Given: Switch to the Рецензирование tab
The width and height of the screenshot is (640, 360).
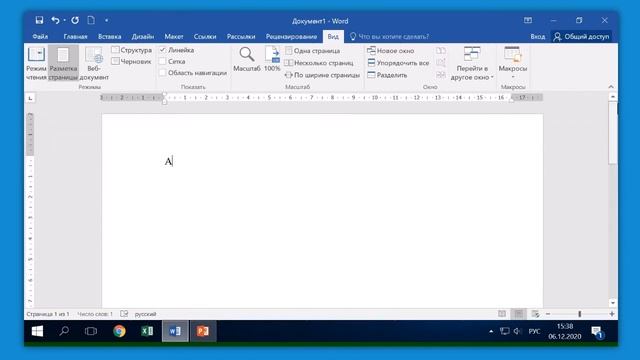Looking at the screenshot, I should coord(291,36).
